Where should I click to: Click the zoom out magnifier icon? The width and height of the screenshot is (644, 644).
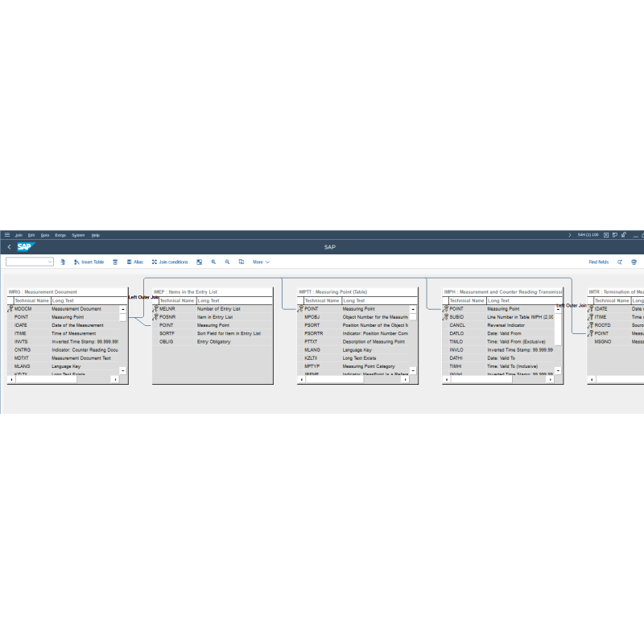point(228,262)
